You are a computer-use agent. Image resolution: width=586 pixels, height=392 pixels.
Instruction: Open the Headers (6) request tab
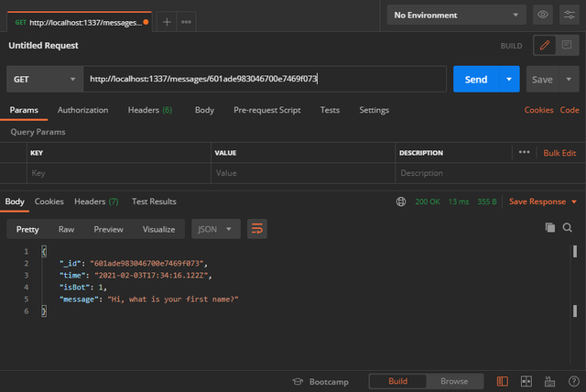pyautogui.click(x=150, y=110)
